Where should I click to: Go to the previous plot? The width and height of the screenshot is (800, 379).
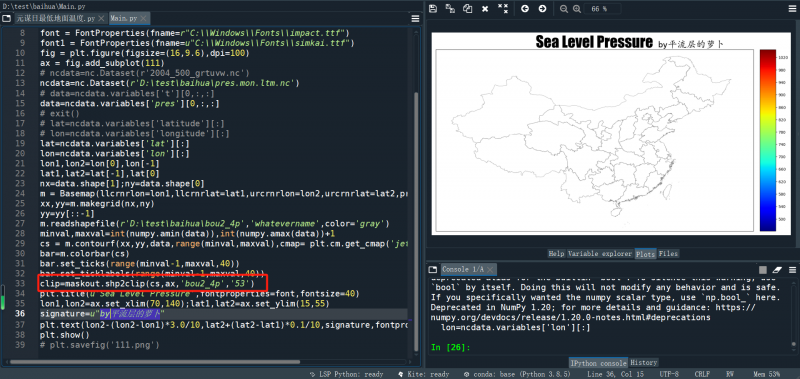[524, 9]
